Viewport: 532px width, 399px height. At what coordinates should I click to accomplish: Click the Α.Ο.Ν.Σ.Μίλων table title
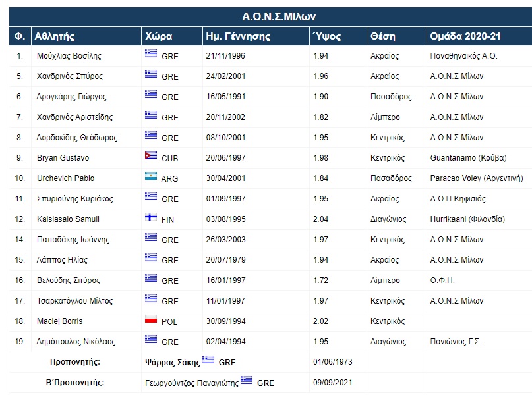tap(270, 17)
